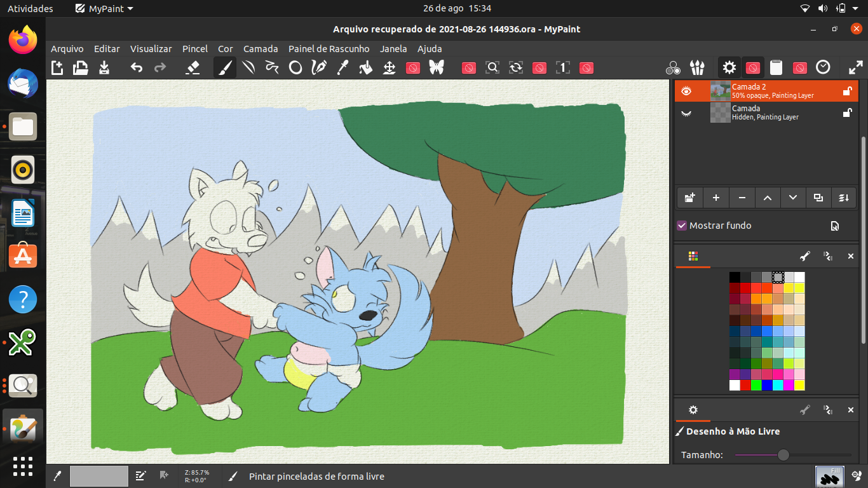Screen dimensions: 868x488
Task: Adjust the Tamanho brush size slider
Action: pyautogui.click(x=793, y=455)
